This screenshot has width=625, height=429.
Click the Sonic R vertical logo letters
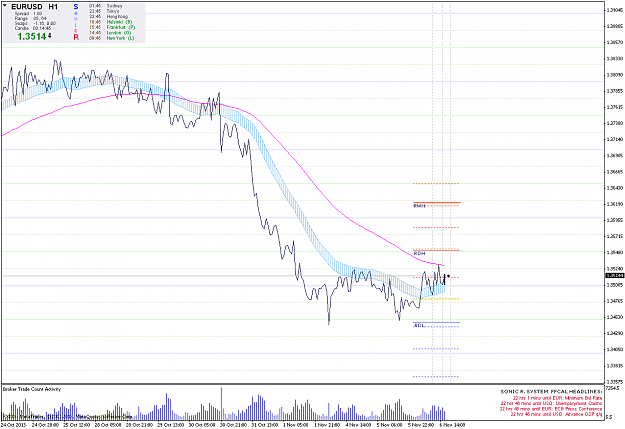click(x=76, y=22)
